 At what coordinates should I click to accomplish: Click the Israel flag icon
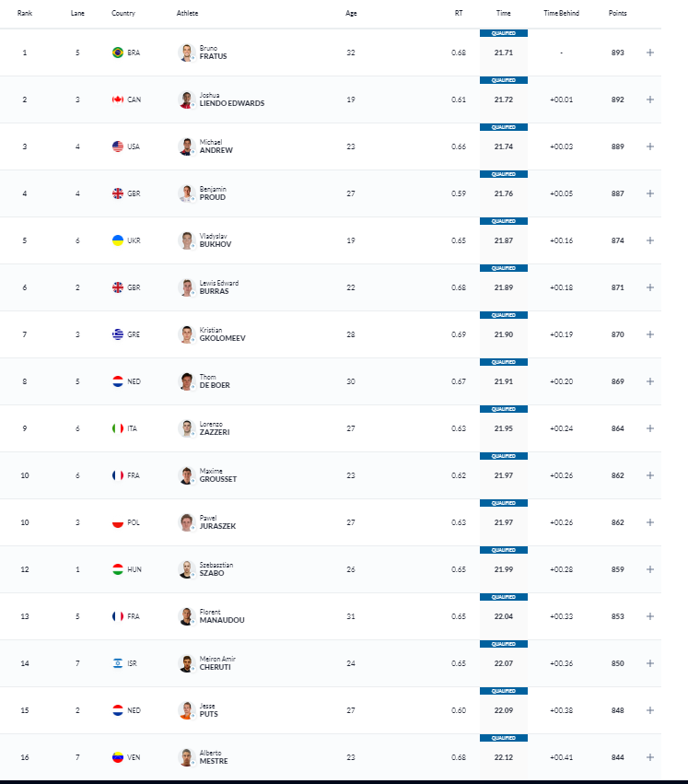(117, 663)
